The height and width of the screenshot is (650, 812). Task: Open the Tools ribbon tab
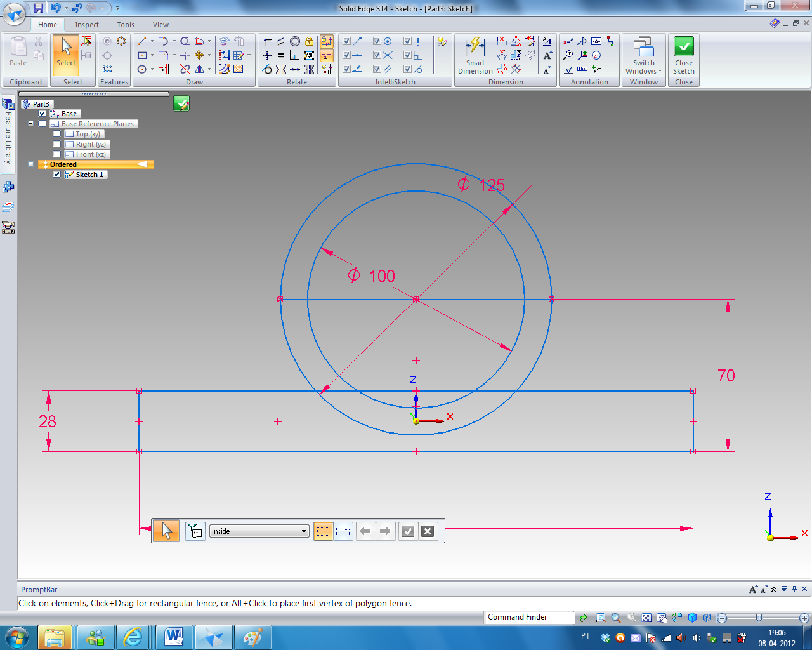coord(126,25)
